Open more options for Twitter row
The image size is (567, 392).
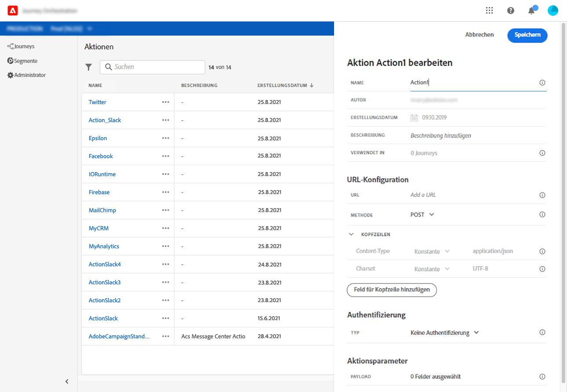166,102
